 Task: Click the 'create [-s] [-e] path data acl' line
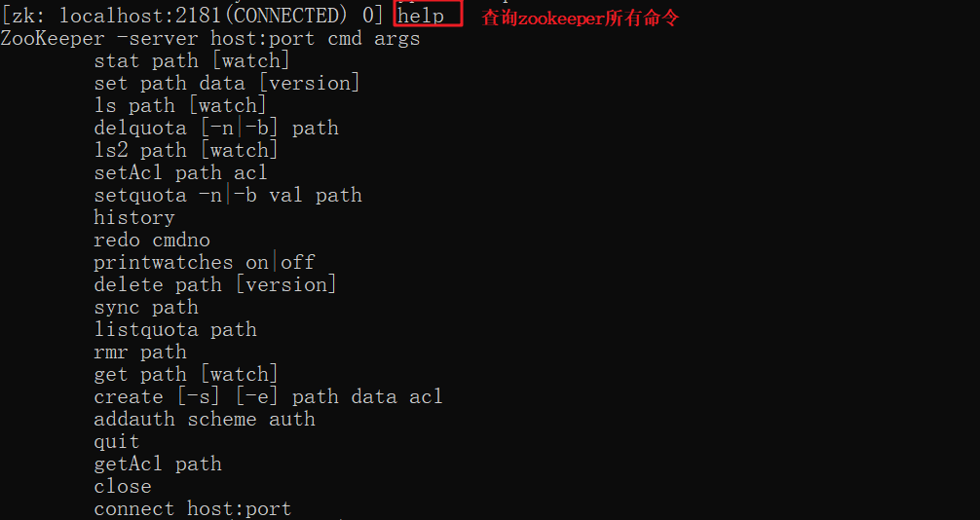pyautogui.click(x=268, y=397)
